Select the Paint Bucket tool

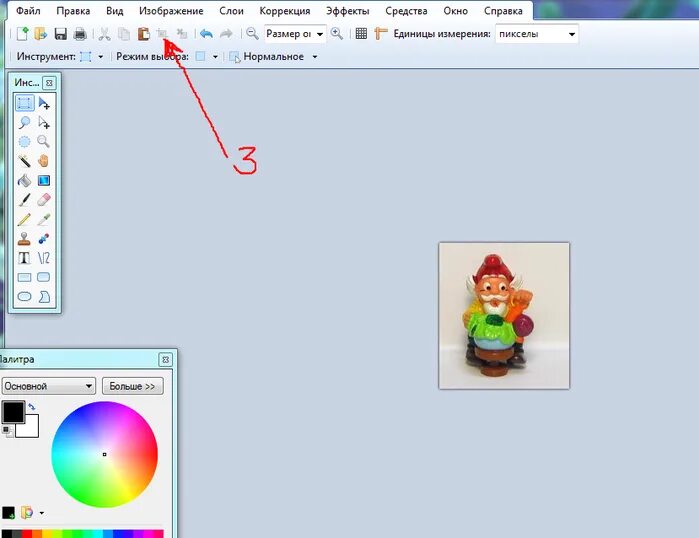pyautogui.click(x=25, y=181)
